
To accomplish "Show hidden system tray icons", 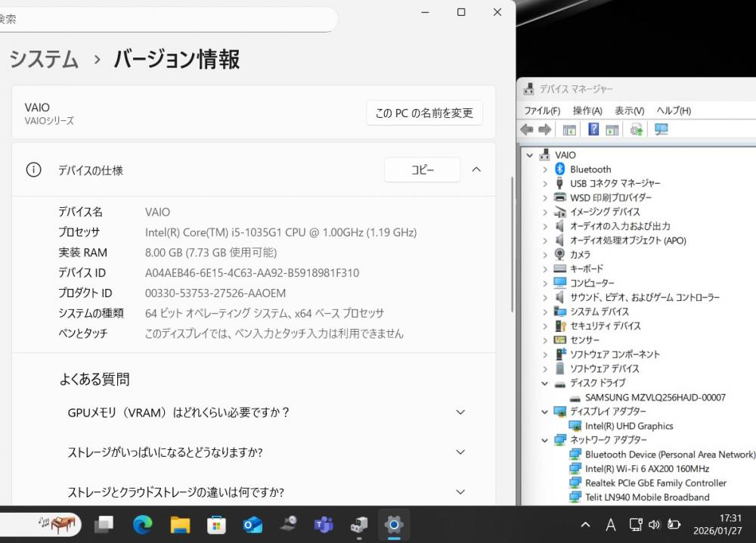I will 586,524.
